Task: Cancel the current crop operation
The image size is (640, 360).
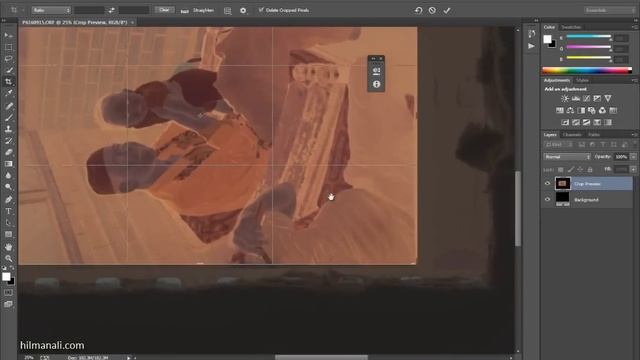Action: click(432, 10)
